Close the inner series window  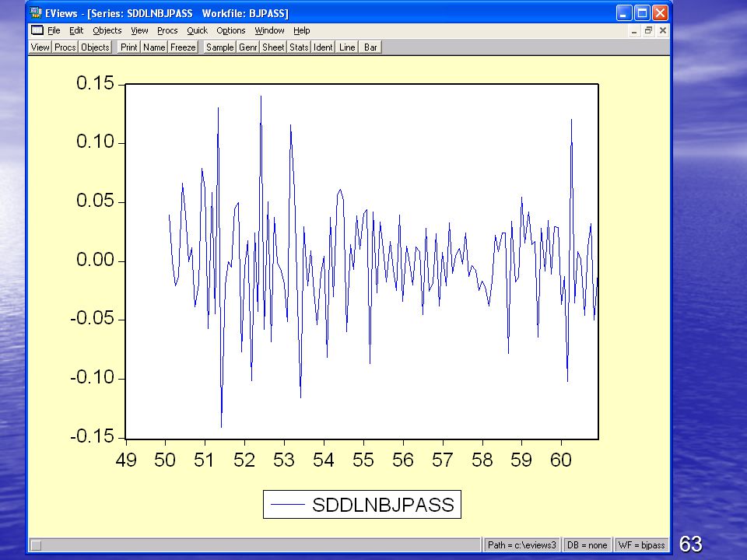[x=663, y=31]
